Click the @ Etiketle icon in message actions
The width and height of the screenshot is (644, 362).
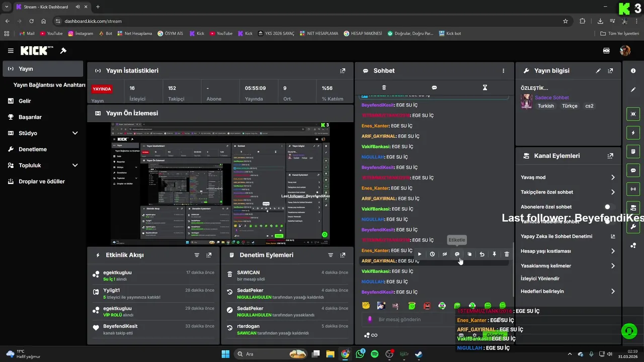(x=457, y=254)
